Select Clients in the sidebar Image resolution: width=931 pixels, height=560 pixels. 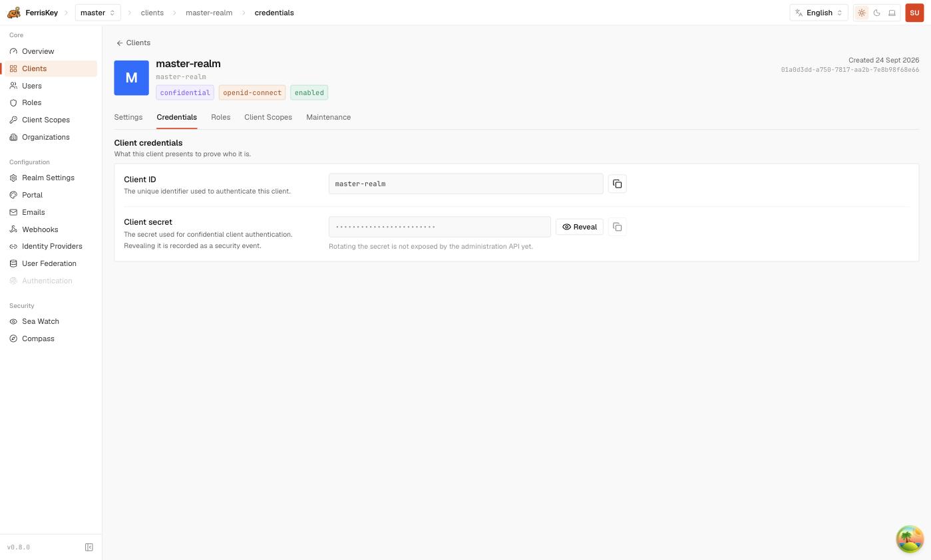(51, 69)
